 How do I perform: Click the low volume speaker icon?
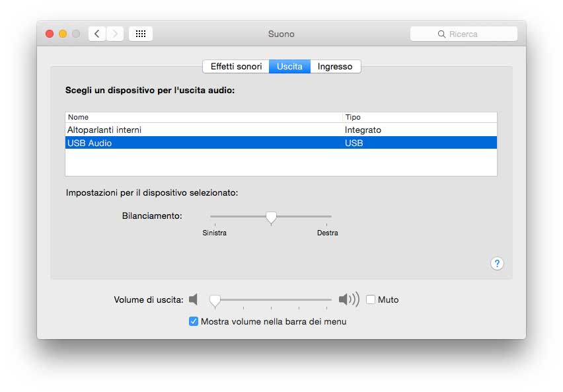click(193, 299)
